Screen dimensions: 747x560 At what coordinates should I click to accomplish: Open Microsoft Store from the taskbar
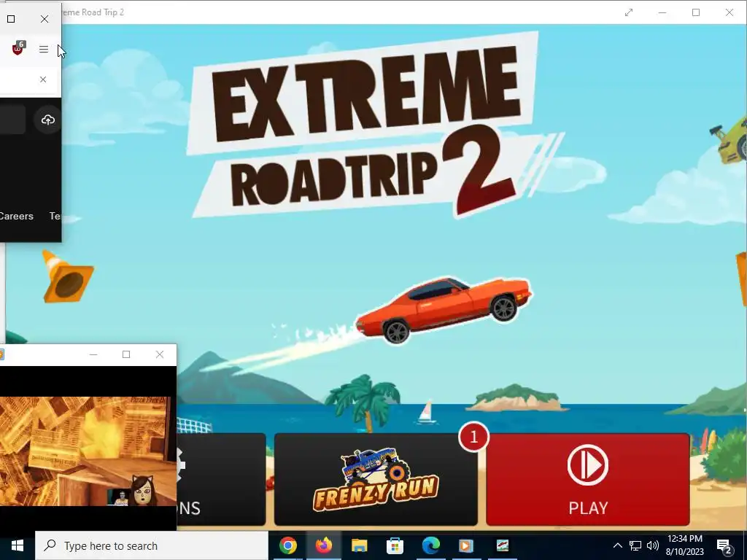(395, 545)
